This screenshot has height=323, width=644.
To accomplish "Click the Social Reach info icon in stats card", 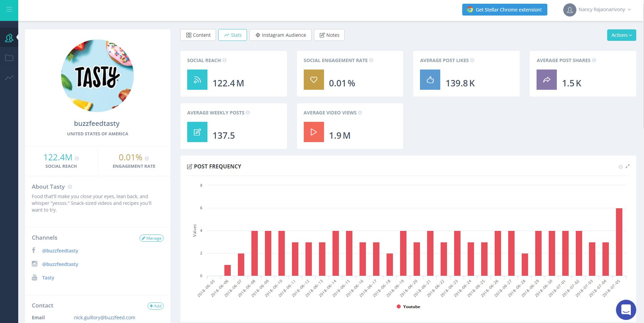I will pyautogui.click(x=224, y=60).
